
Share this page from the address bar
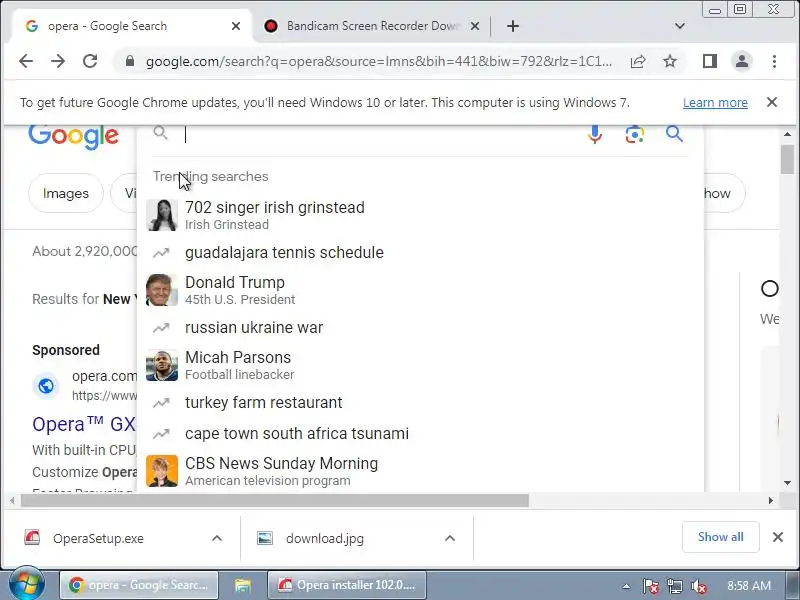(x=638, y=62)
